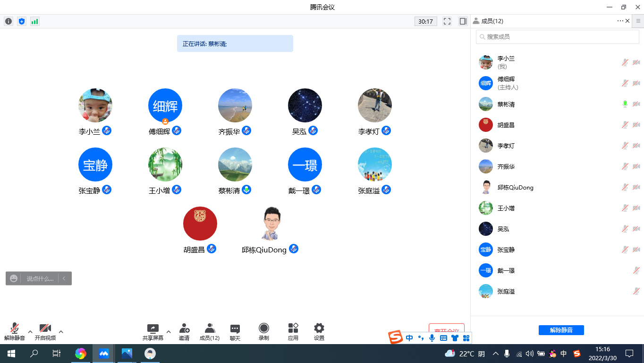Open the Sogou toolbox grid icon
The image size is (644, 363).
[x=466, y=338]
